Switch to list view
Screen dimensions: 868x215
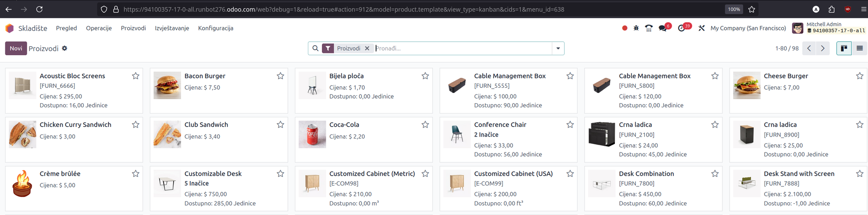pyautogui.click(x=859, y=48)
